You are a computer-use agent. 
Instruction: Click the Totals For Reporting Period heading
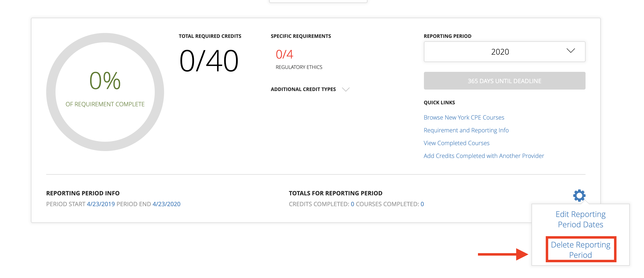[336, 193]
